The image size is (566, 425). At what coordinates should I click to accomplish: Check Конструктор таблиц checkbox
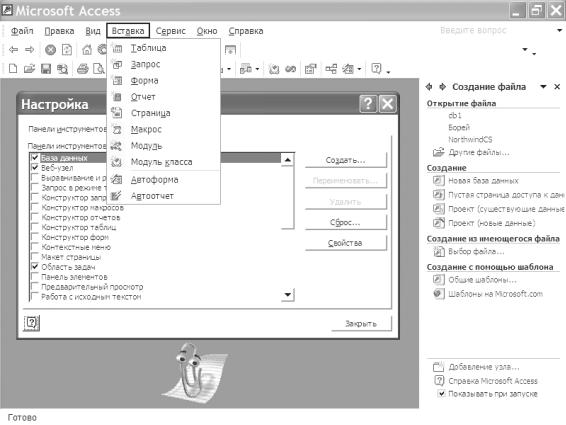tap(35, 227)
